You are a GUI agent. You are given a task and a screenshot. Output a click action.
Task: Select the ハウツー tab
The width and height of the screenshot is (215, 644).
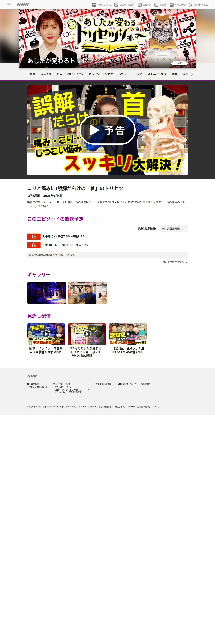pos(124,74)
